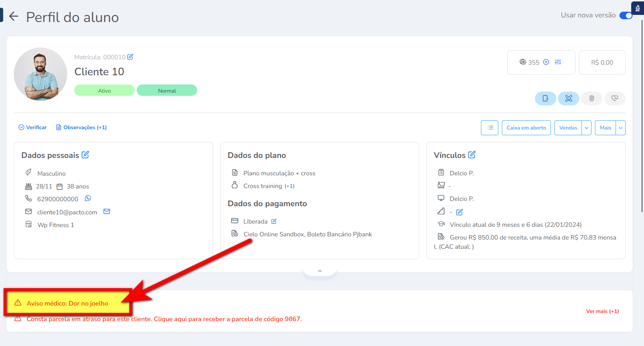
Task: Click the email envelope icon beside cliente10@pacto.com
Action: 107,212
